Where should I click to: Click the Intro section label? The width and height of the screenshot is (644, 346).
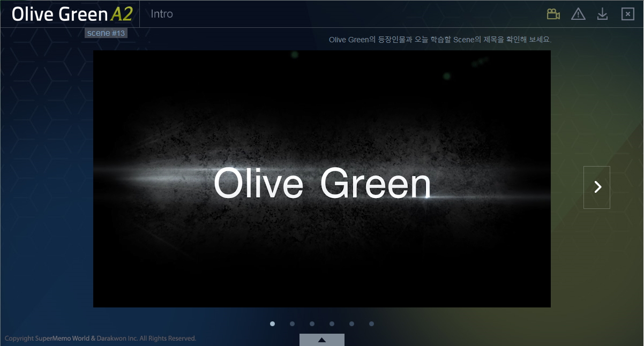point(162,14)
